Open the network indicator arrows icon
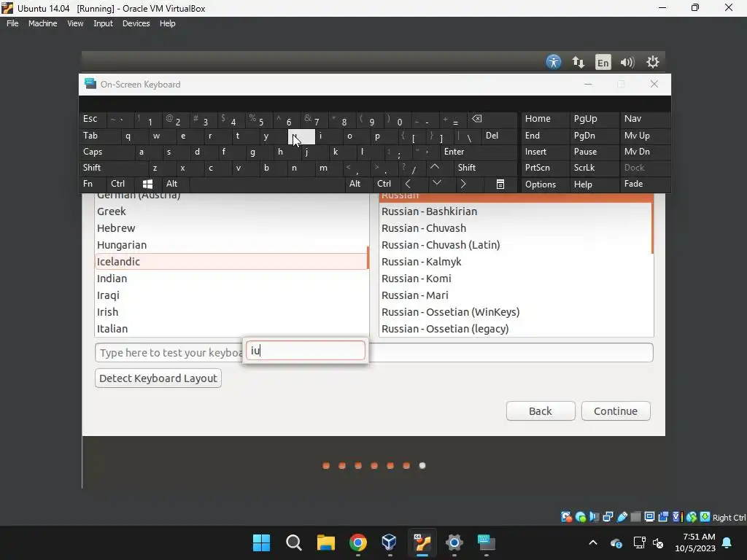This screenshot has width=747, height=560. click(578, 62)
